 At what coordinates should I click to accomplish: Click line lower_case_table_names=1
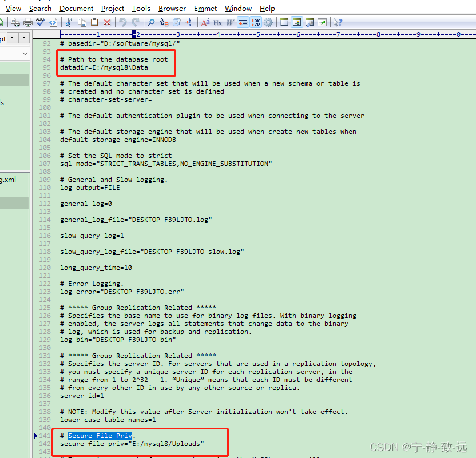click(x=108, y=420)
